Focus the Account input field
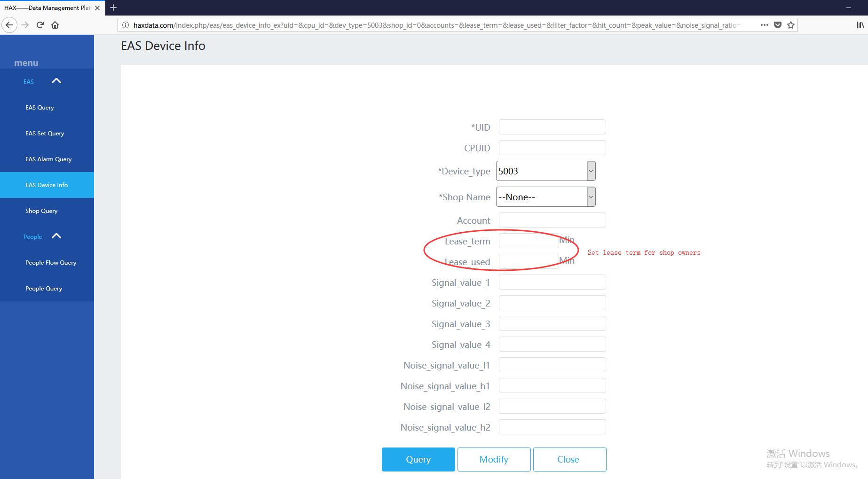Viewport: 868px width, 479px height. tap(552, 220)
